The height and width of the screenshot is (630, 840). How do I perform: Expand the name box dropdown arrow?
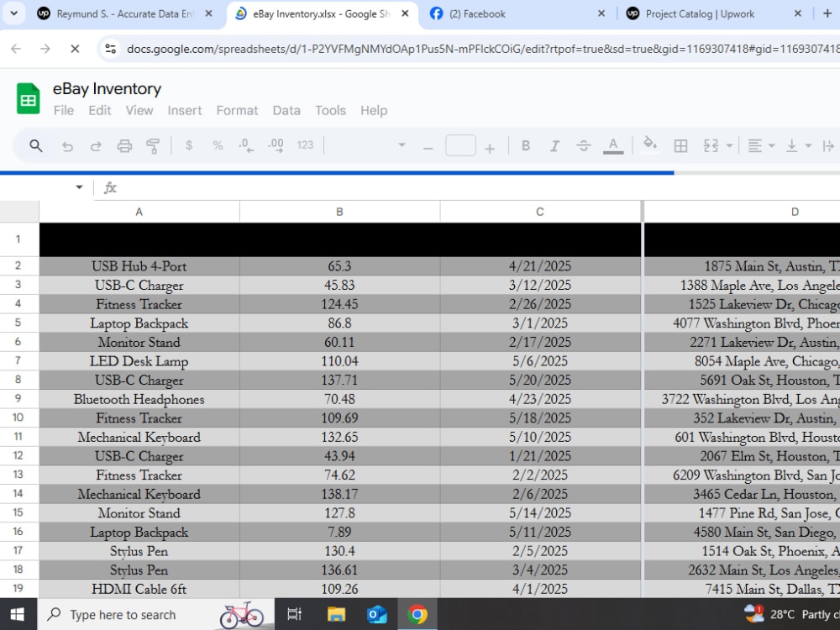coord(79,187)
